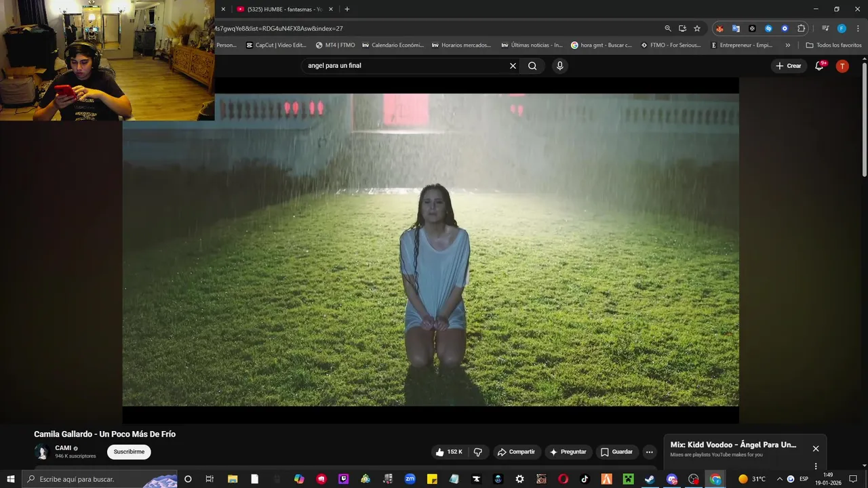The width and height of the screenshot is (868, 488).
Task: Open the YouTube account avatar menu
Action: point(842,66)
